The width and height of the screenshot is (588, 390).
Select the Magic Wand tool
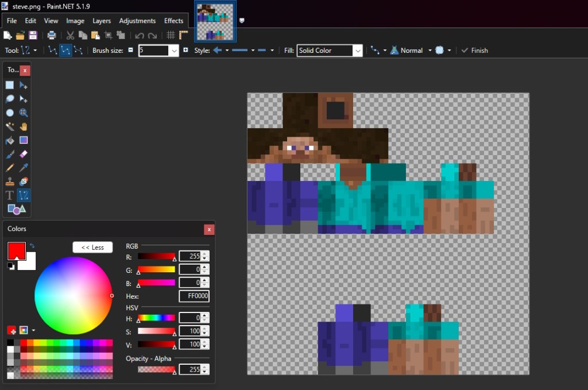[x=9, y=126]
